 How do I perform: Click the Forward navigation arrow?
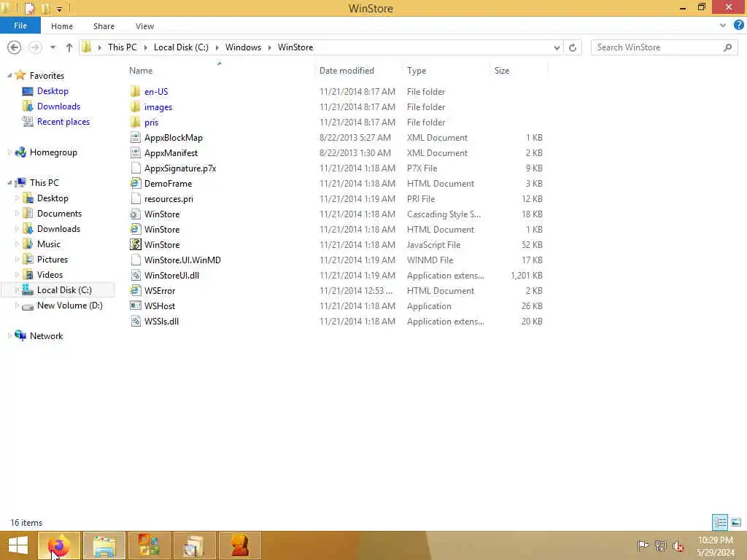[35, 47]
